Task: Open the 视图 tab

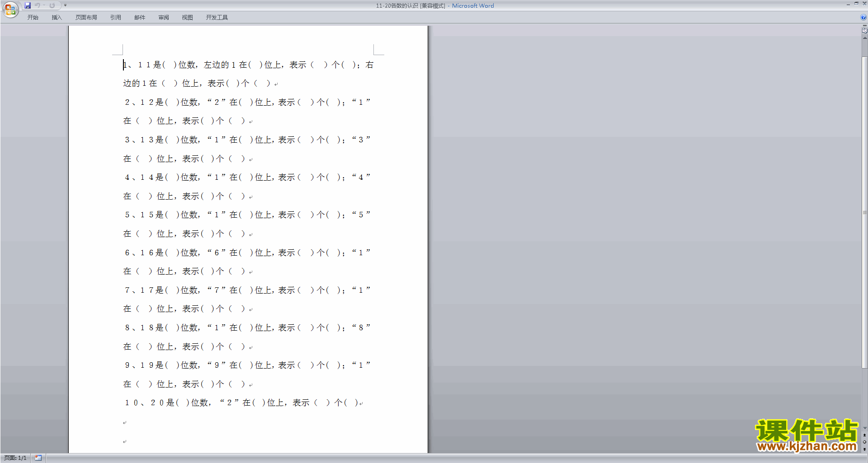Action: [x=188, y=18]
